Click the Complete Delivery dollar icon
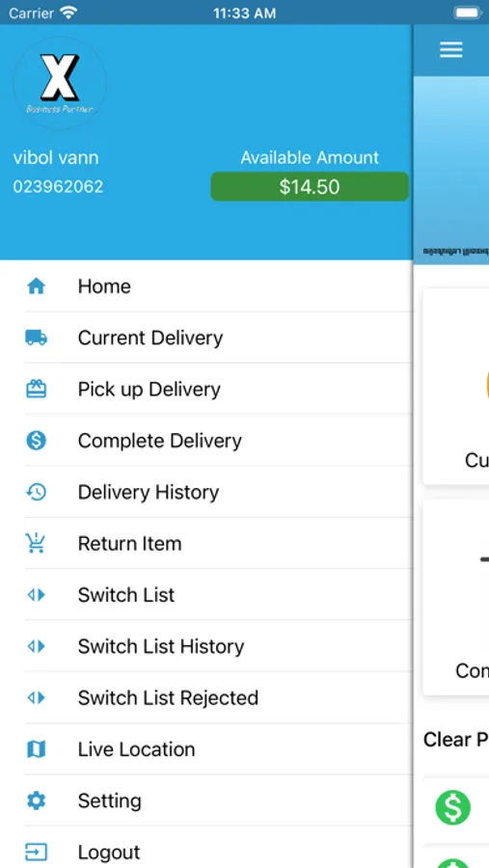 (x=37, y=441)
